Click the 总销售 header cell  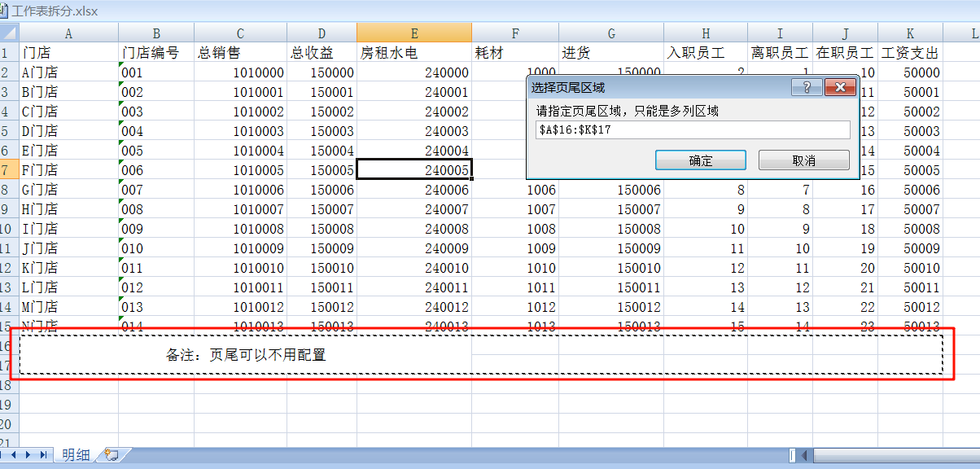pos(240,53)
